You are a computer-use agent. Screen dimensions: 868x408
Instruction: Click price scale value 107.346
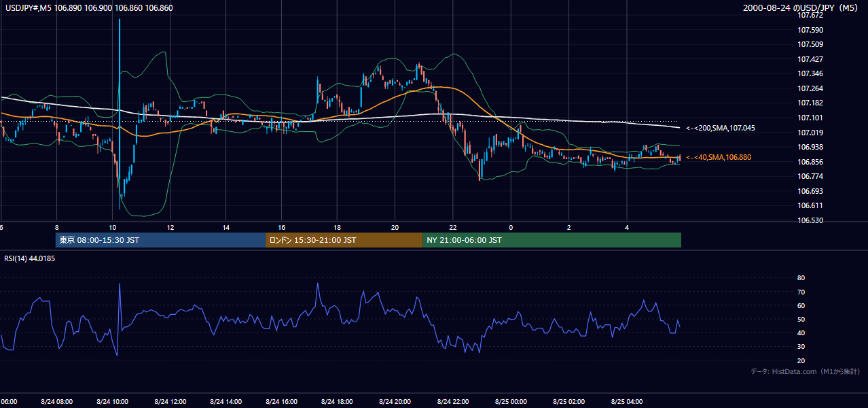[810, 73]
